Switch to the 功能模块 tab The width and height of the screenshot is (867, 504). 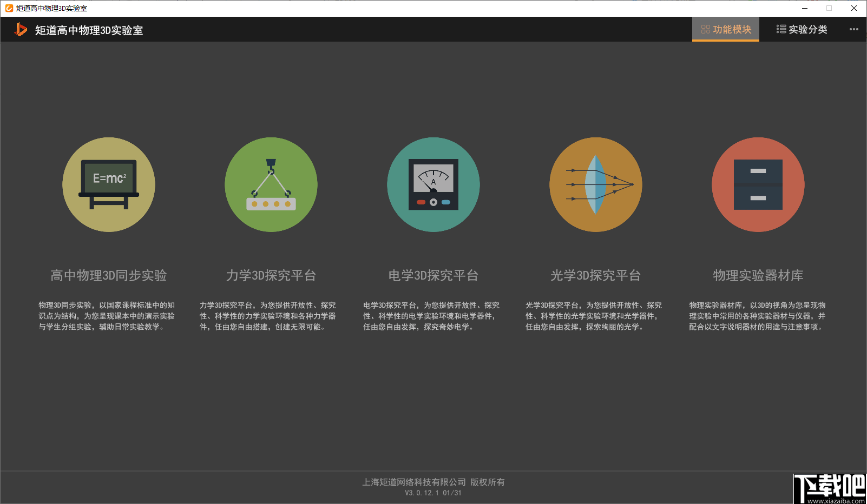coord(726,29)
